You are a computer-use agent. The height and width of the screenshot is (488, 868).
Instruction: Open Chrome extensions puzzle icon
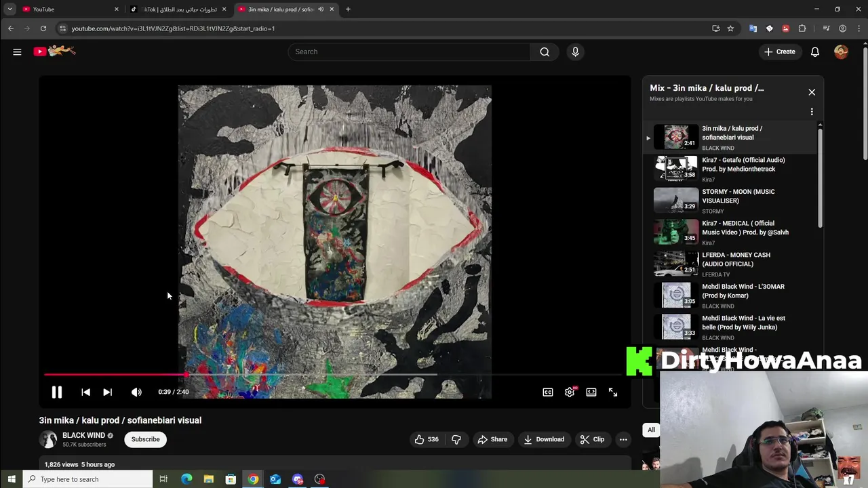[x=802, y=28]
